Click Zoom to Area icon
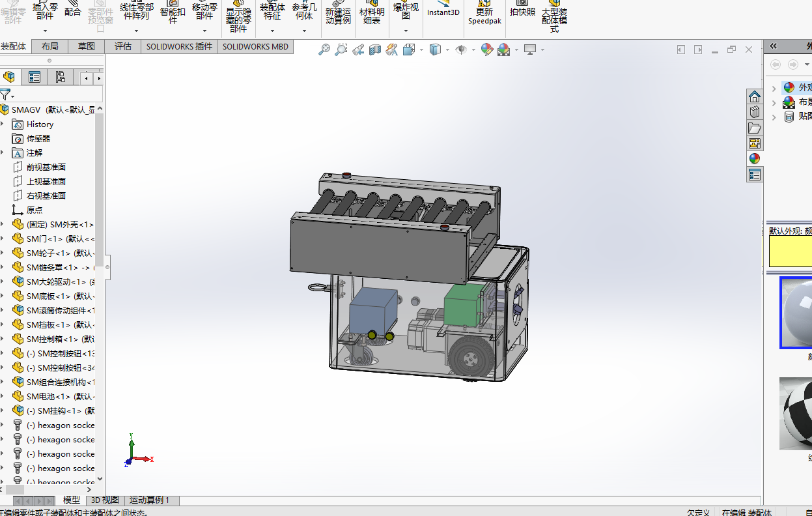 click(x=341, y=50)
